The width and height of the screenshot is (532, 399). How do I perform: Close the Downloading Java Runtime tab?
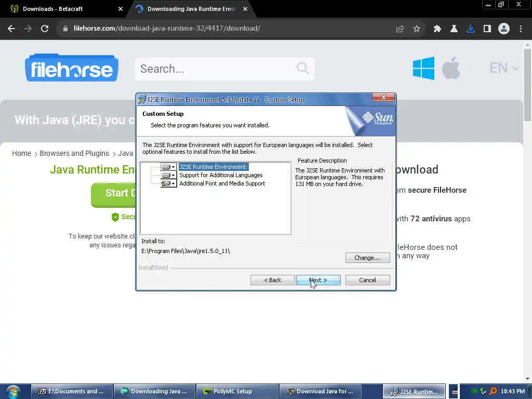(x=245, y=9)
